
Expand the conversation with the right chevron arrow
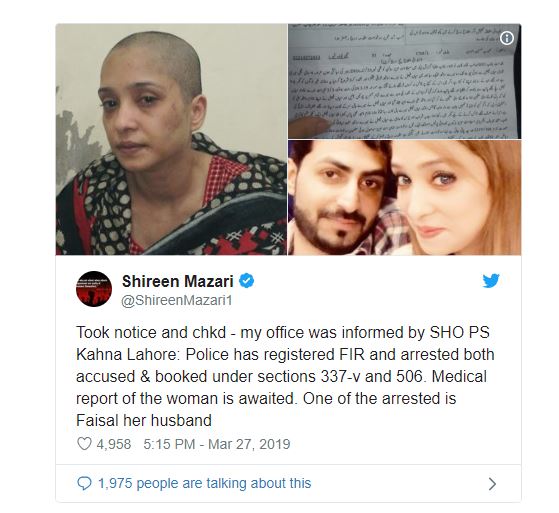click(492, 484)
